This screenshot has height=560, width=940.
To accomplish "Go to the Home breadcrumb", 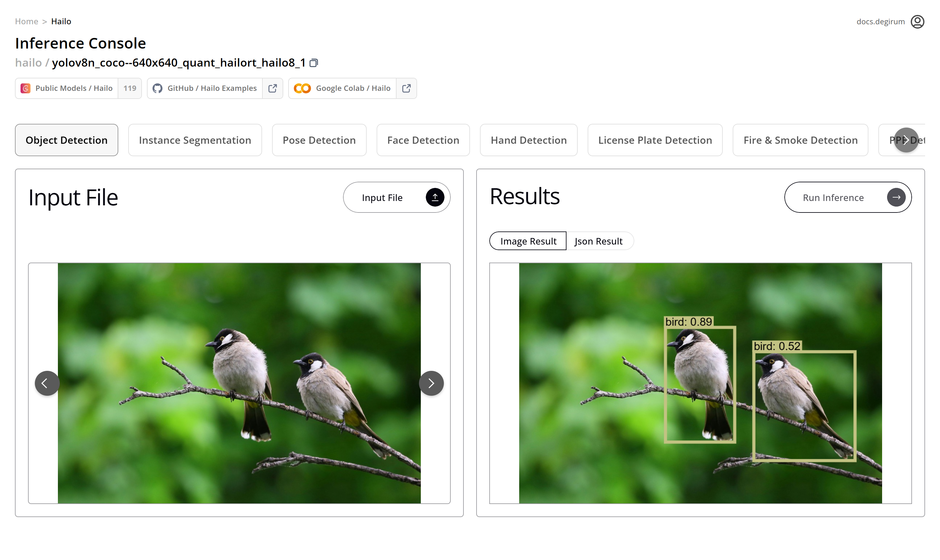I will tap(26, 21).
